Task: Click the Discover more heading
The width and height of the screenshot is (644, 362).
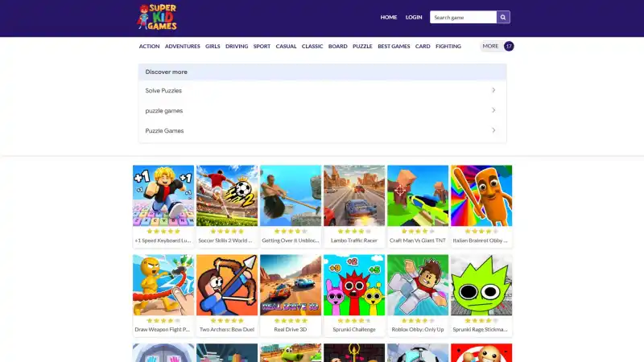Action: [x=167, y=72]
